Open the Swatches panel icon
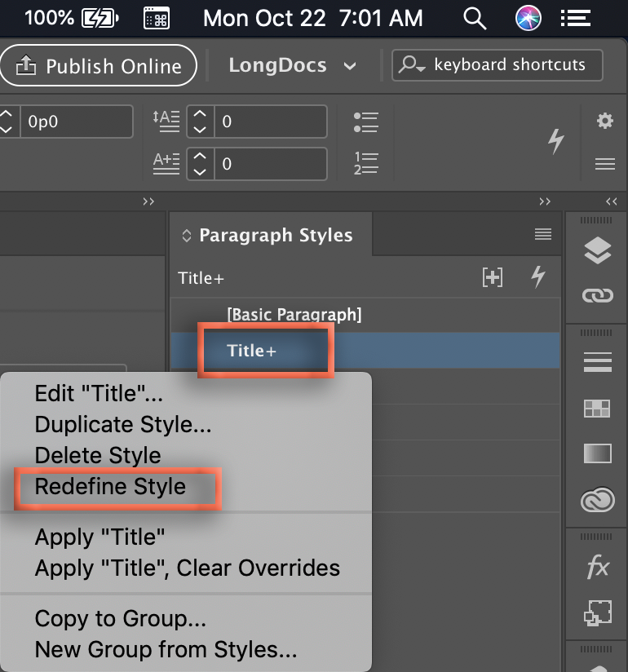 598,409
